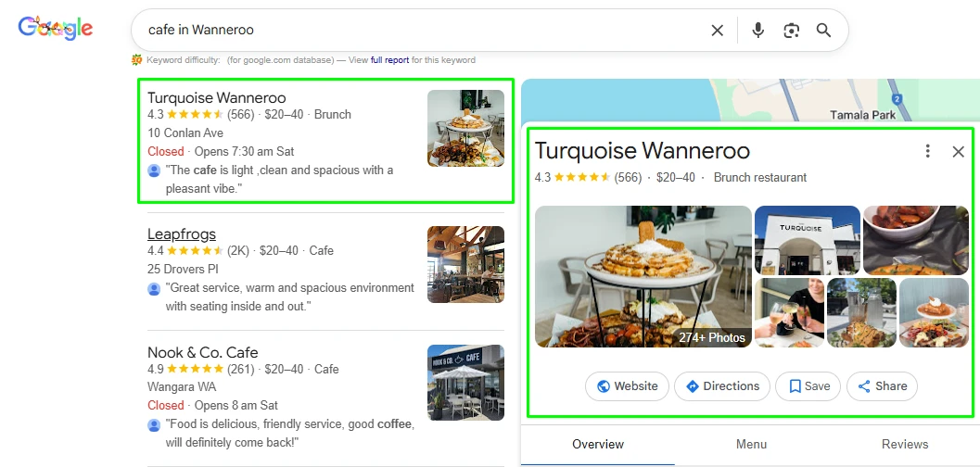Open Google Lens image search icon
This screenshot has width=980, height=467.
click(791, 31)
